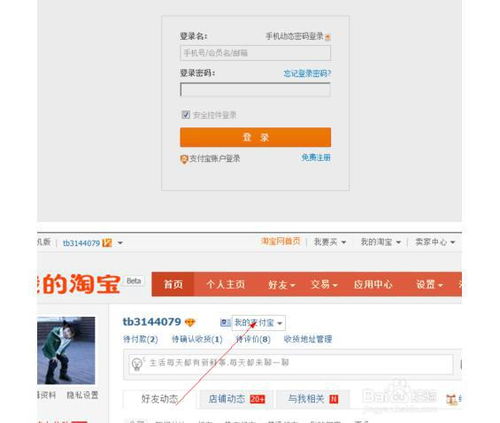The image size is (500, 423).
Task: Switch to the 与我相关 tab
Action: (313, 399)
